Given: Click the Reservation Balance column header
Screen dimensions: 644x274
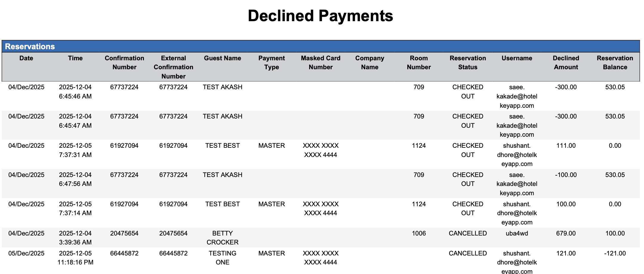Looking at the screenshot, I should [615, 63].
